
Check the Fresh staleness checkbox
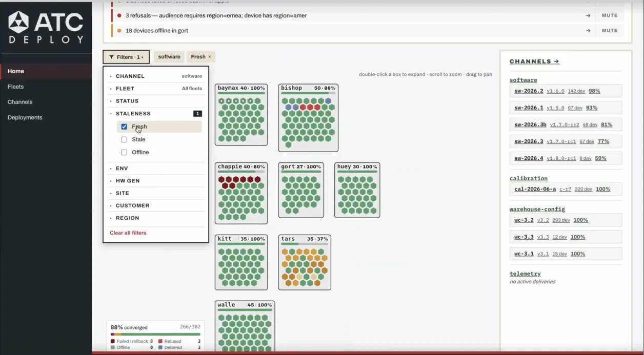pos(124,127)
